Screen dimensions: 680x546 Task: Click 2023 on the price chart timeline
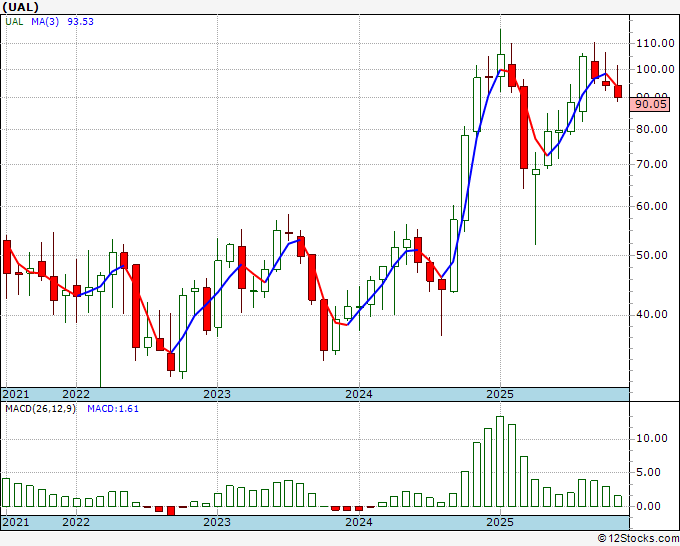(217, 394)
